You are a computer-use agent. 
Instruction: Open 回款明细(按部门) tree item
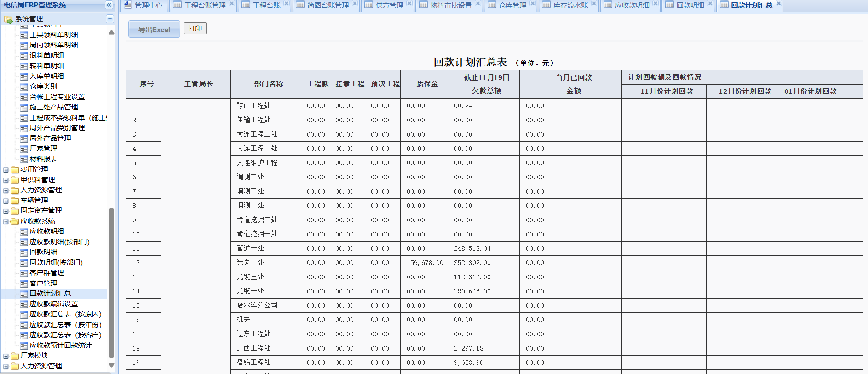(x=56, y=263)
